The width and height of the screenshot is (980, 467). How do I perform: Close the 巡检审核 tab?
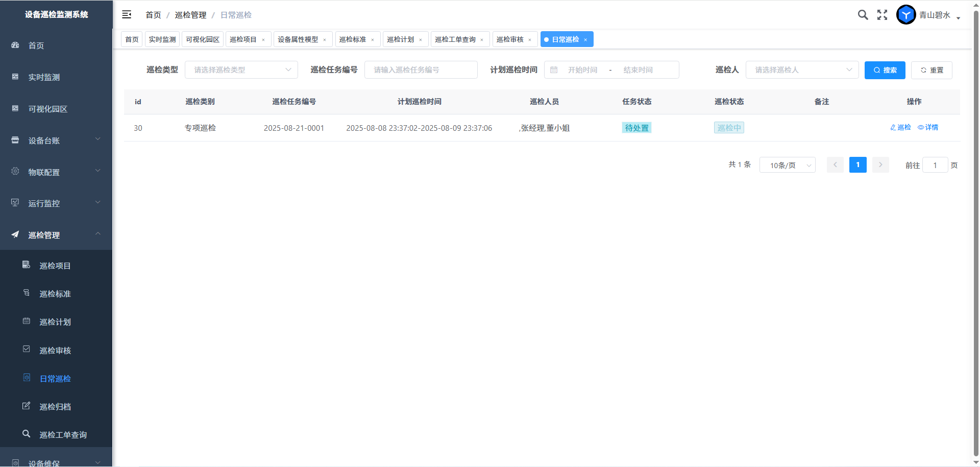pyautogui.click(x=530, y=40)
